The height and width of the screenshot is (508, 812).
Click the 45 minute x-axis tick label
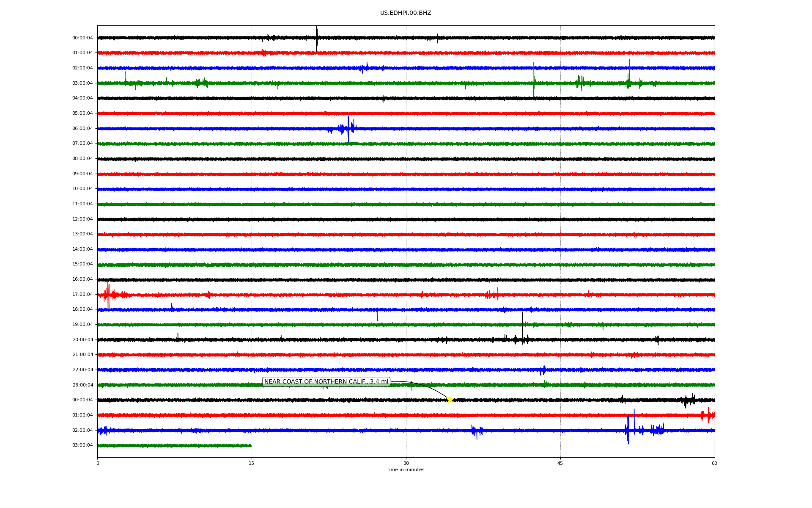(560, 463)
